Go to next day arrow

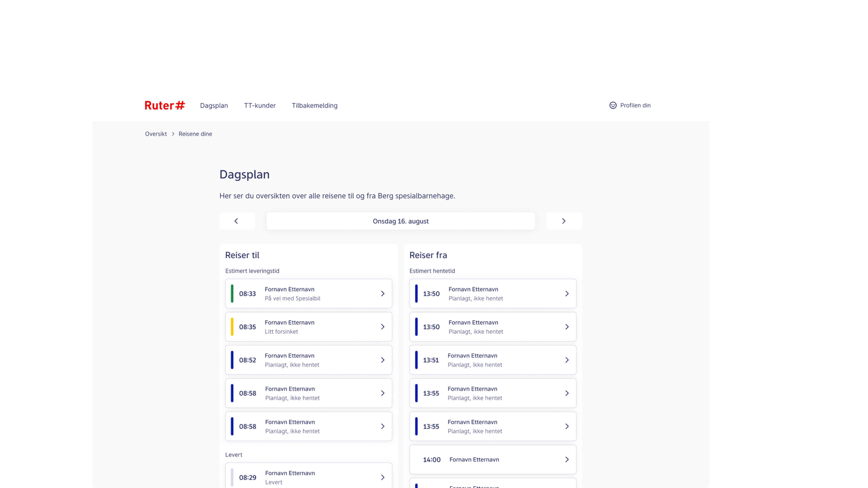coord(564,221)
